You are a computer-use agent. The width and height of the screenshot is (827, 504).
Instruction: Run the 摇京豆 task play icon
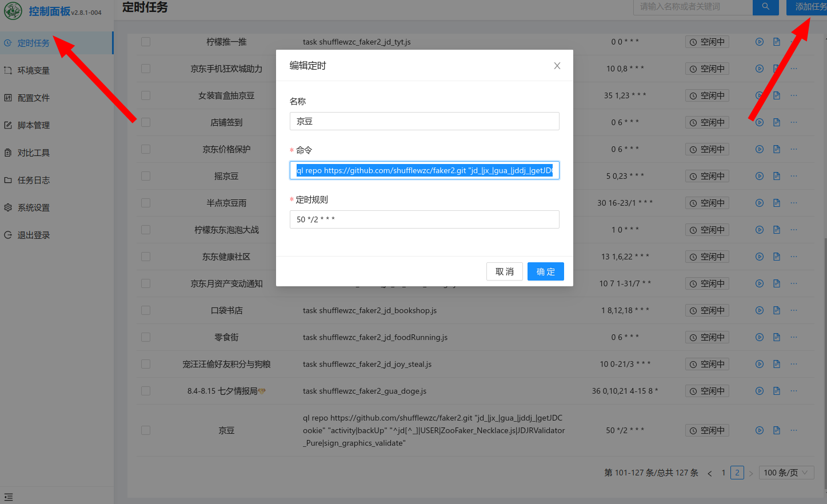tap(760, 176)
